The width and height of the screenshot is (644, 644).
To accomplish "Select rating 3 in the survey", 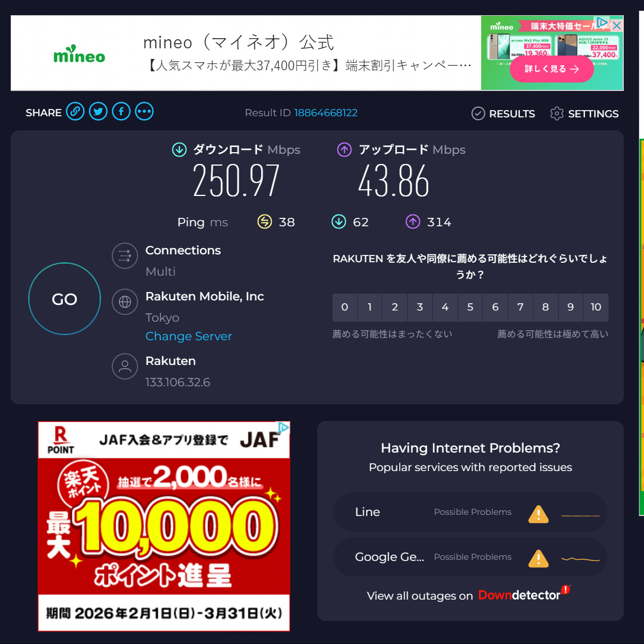I will point(420,307).
